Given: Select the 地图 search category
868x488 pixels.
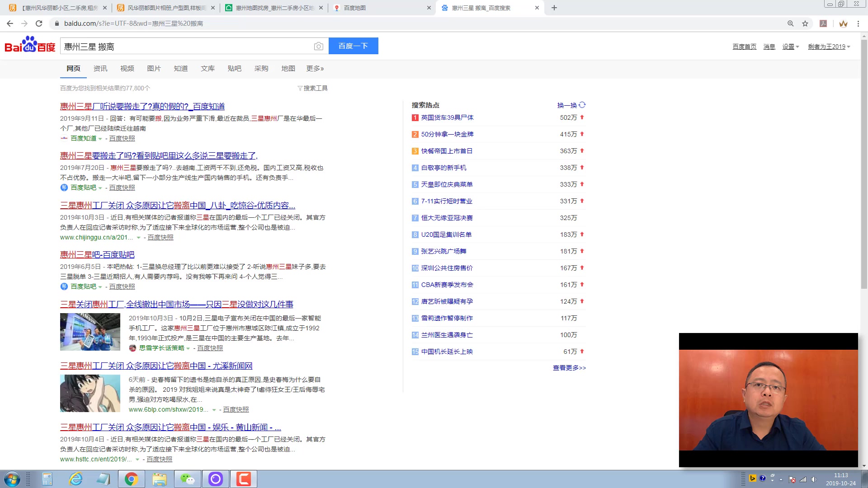Looking at the screenshot, I should 288,68.
